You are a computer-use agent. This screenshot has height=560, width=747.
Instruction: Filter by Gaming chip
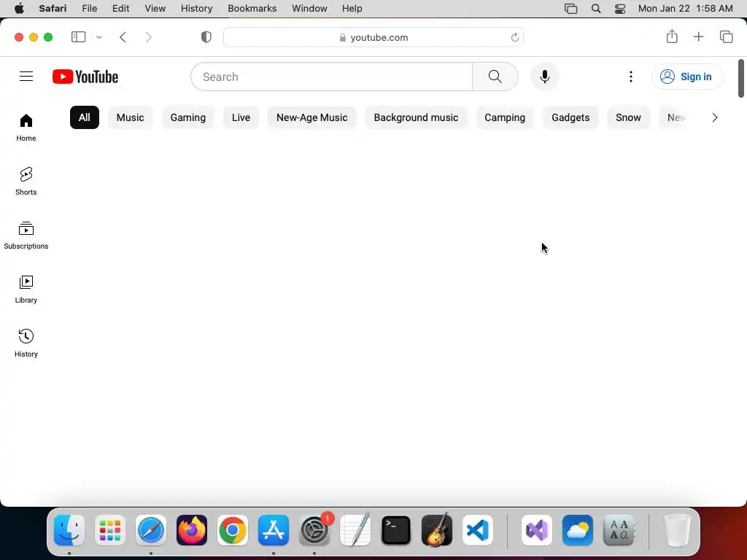pyautogui.click(x=187, y=117)
